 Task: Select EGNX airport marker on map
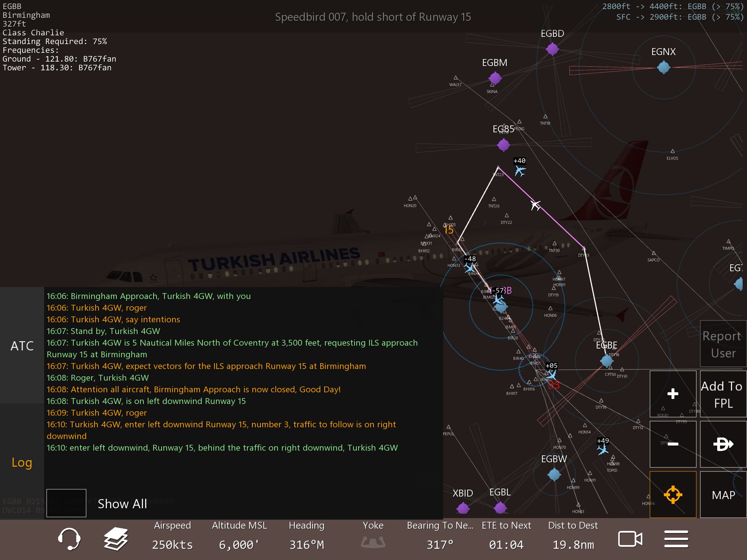point(663,67)
